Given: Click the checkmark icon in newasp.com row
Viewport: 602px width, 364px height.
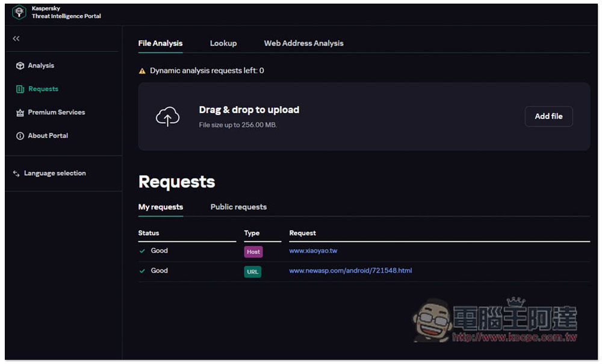Looking at the screenshot, I should tap(142, 271).
